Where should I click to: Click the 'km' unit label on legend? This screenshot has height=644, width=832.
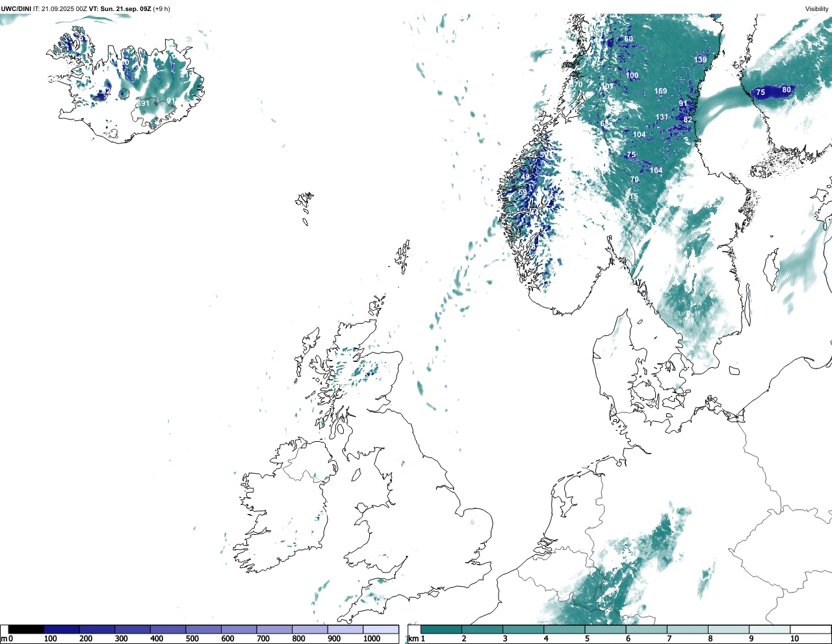pos(413,639)
